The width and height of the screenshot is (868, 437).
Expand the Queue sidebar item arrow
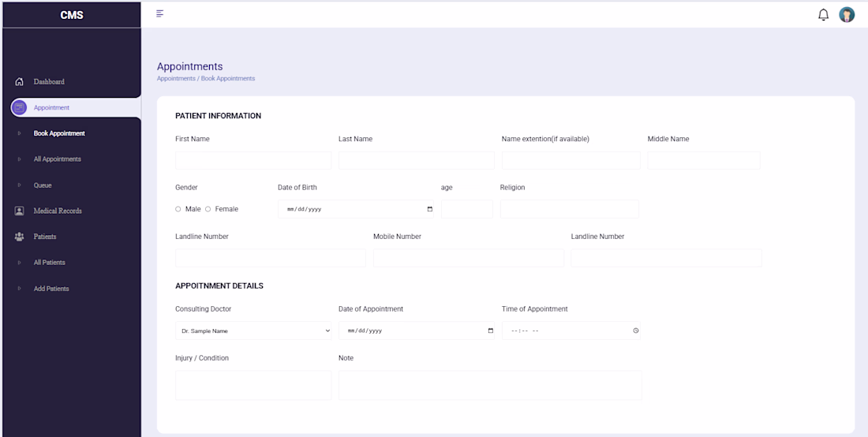[x=19, y=185]
